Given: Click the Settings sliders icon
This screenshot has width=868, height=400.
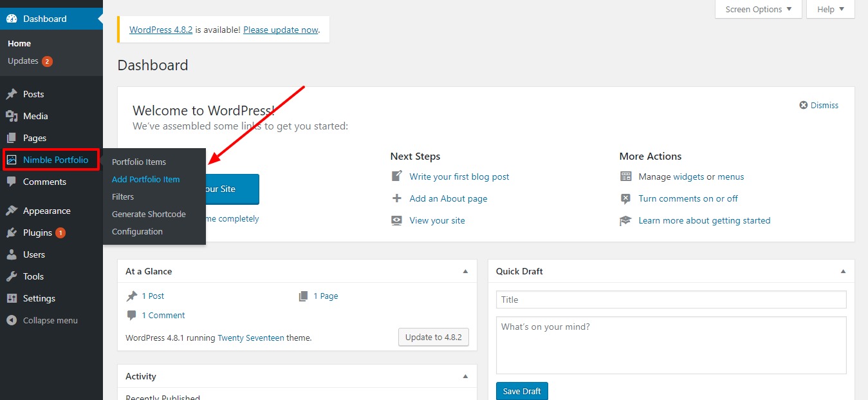Looking at the screenshot, I should (x=12, y=298).
